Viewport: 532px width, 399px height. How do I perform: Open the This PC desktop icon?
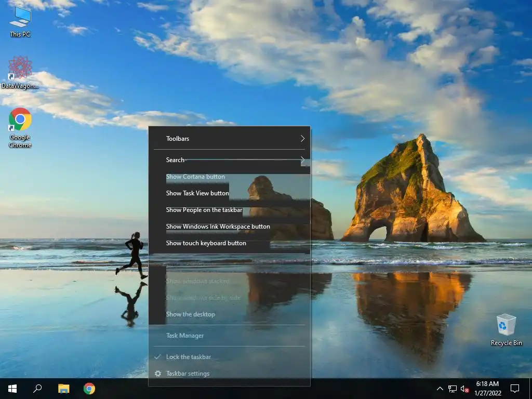pyautogui.click(x=20, y=22)
